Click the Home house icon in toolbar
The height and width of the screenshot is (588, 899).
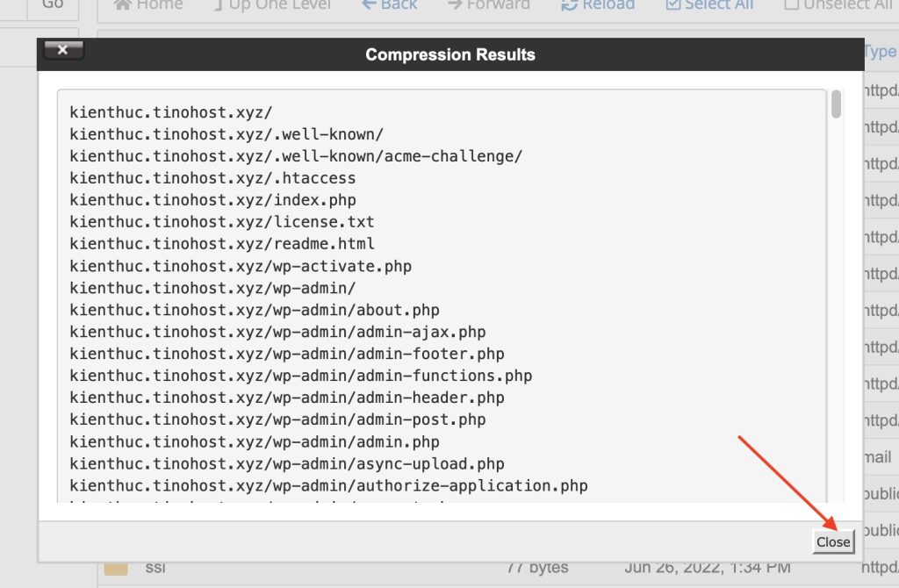pyautogui.click(x=122, y=5)
